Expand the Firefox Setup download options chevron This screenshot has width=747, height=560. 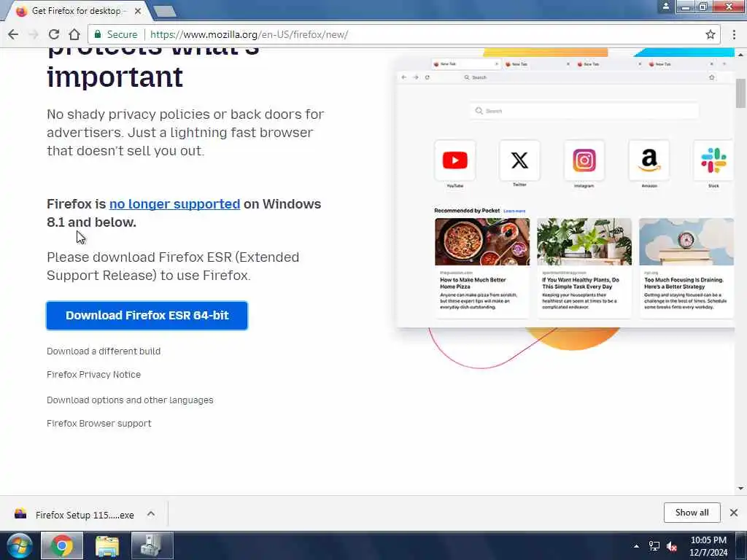coord(151,514)
